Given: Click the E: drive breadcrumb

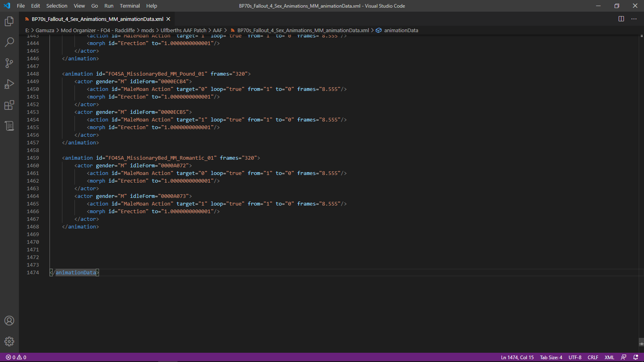Looking at the screenshot, I should tap(27, 30).
